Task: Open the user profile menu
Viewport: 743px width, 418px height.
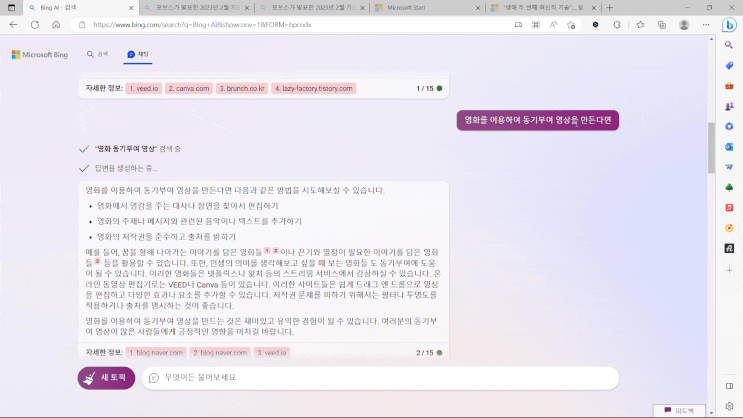Action: point(684,25)
